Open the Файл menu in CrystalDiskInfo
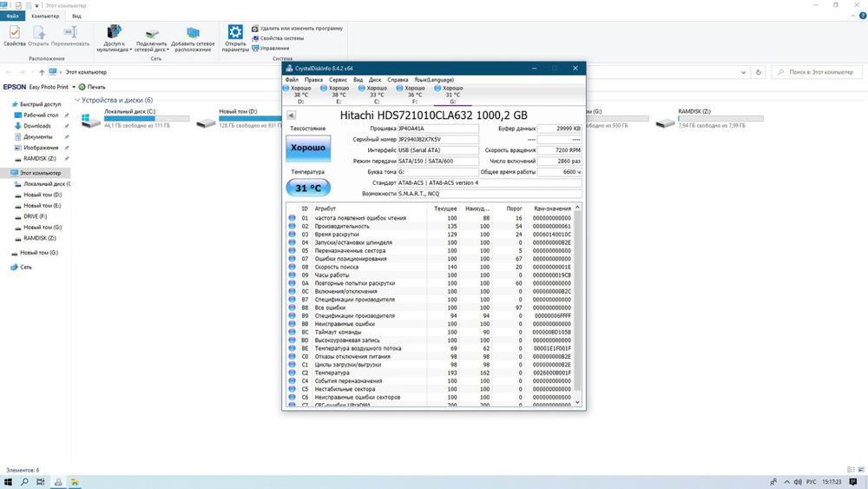 pos(292,80)
